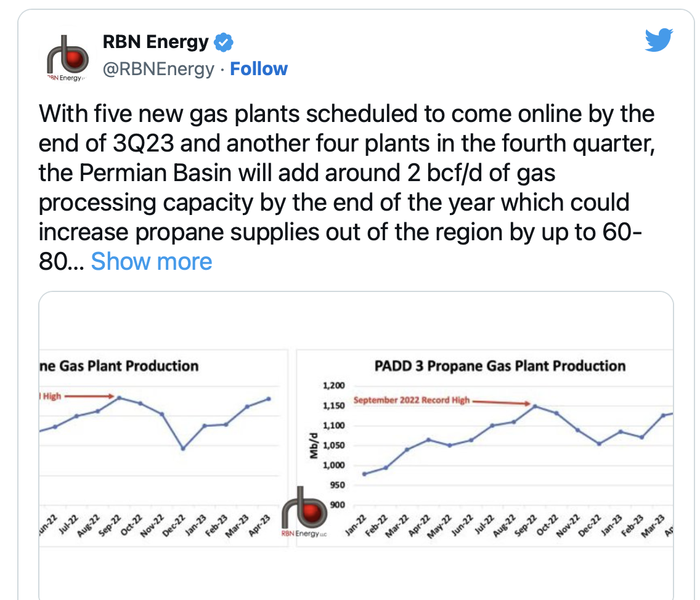Follow the @RBNEnergy account
The width and height of the screenshot is (700, 600).
pyautogui.click(x=258, y=69)
